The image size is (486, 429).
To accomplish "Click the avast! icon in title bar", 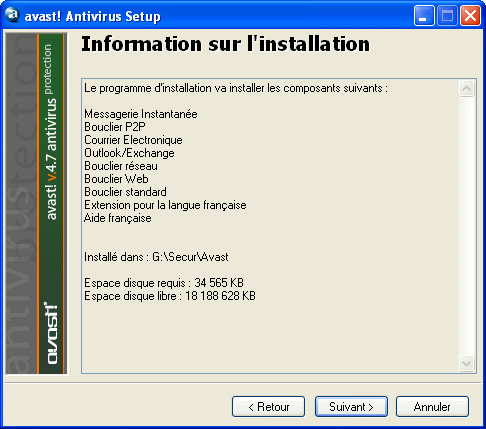I will [12, 15].
